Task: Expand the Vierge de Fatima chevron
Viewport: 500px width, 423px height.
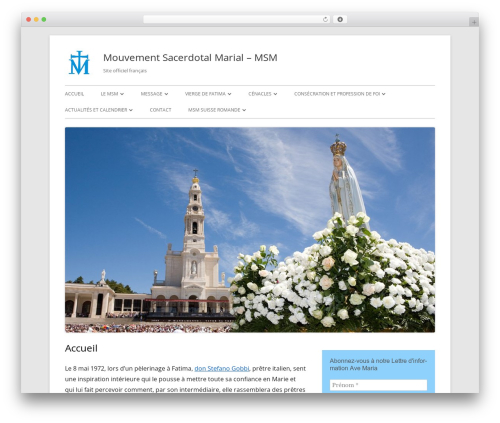Action: coord(229,94)
